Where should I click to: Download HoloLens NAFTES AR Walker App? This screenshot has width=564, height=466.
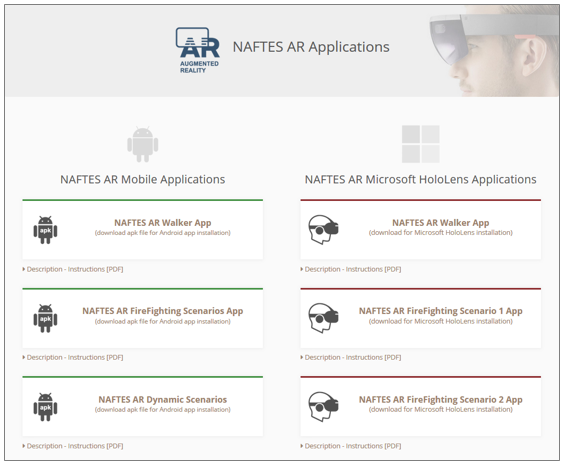[x=441, y=223]
